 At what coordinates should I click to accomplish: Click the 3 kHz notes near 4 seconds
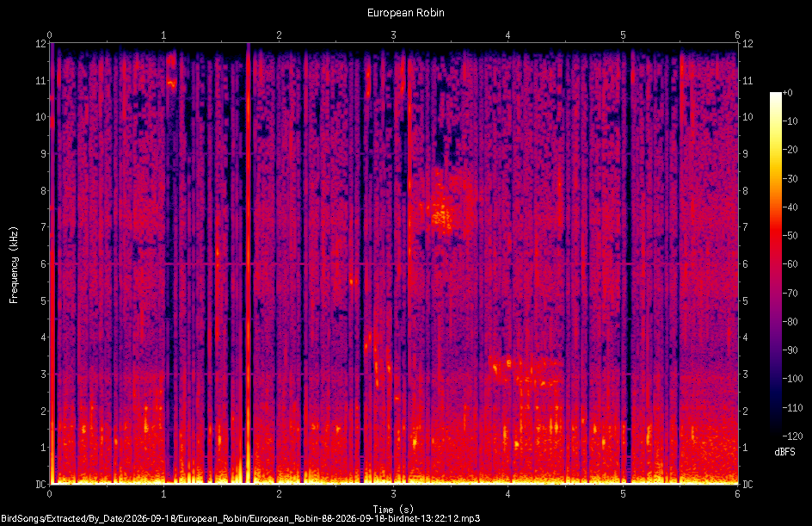point(524,370)
